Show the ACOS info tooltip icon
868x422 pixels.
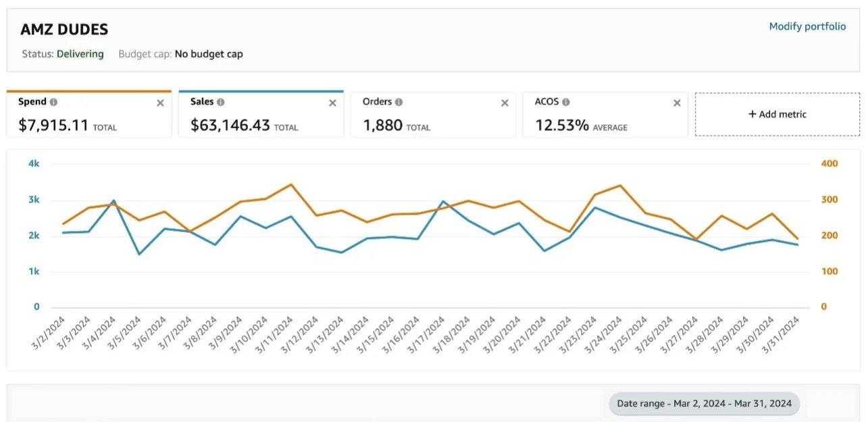coord(566,102)
